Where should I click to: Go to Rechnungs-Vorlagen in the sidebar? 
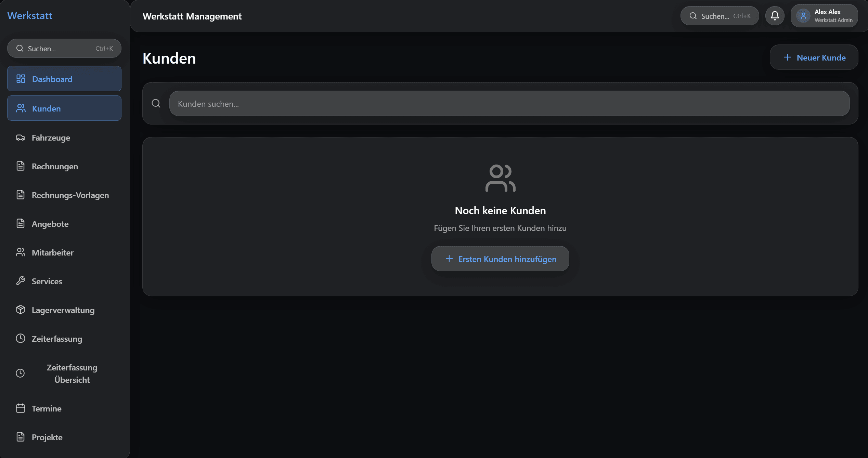(x=70, y=195)
